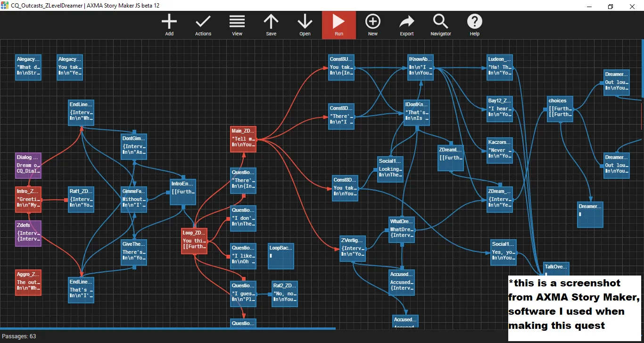Save the story with up arrow icon

click(271, 25)
